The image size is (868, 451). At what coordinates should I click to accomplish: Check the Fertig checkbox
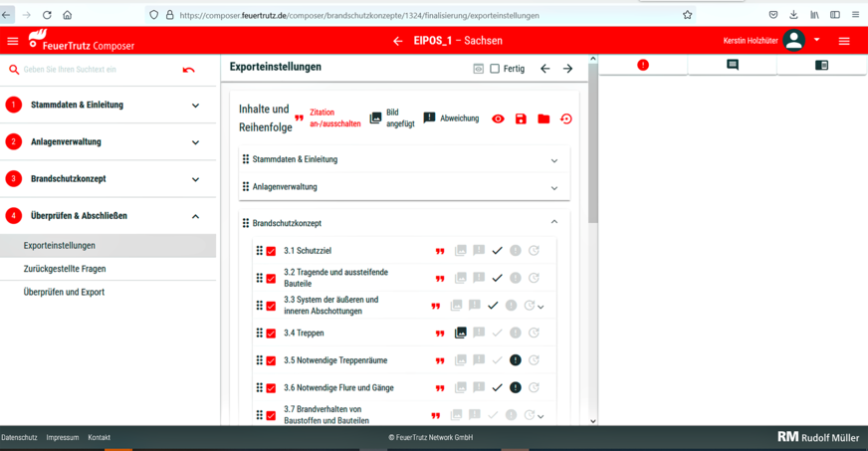pyautogui.click(x=495, y=69)
